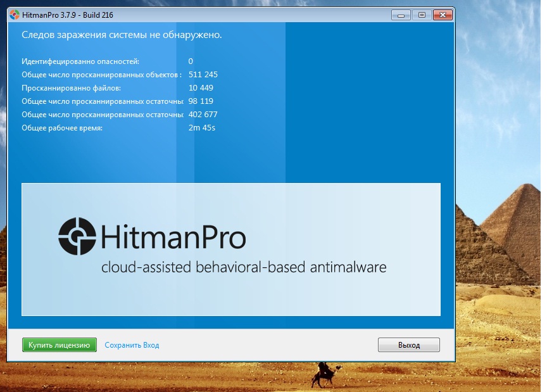Select heading Следов заражения системы не обнаружено

122,35
